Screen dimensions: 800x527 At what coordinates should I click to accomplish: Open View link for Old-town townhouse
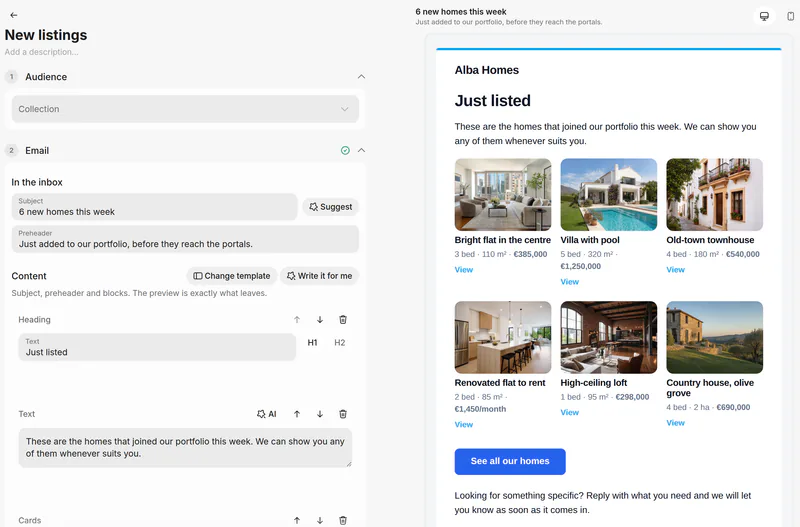point(676,270)
